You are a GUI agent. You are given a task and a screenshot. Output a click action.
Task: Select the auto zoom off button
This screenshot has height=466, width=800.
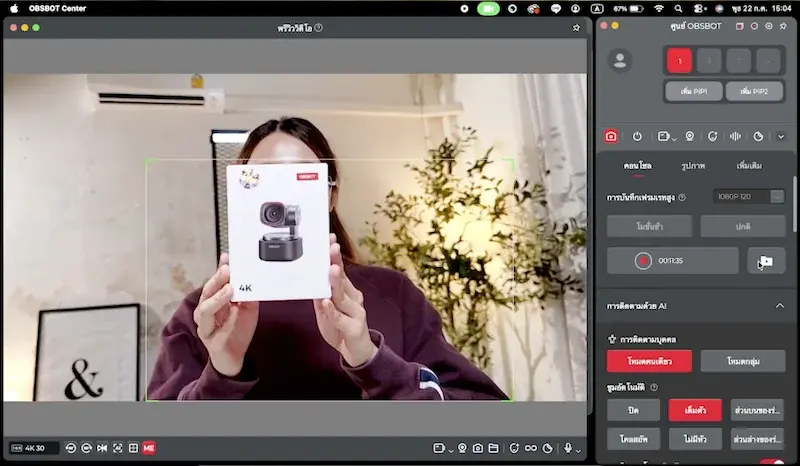click(x=633, y=410)
